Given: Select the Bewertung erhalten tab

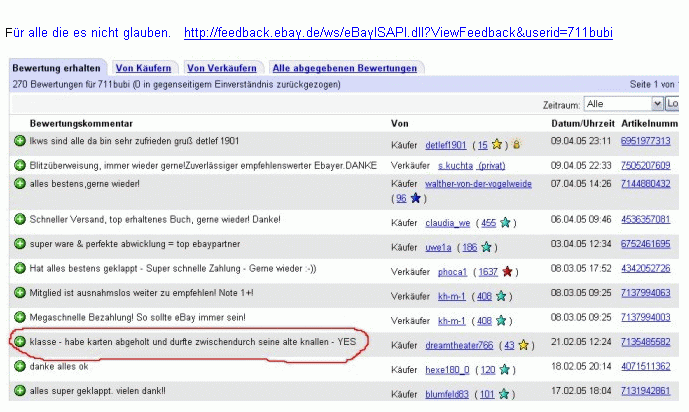Looking at the screenshot, I should pyautogui.click(x=55, y=68).
